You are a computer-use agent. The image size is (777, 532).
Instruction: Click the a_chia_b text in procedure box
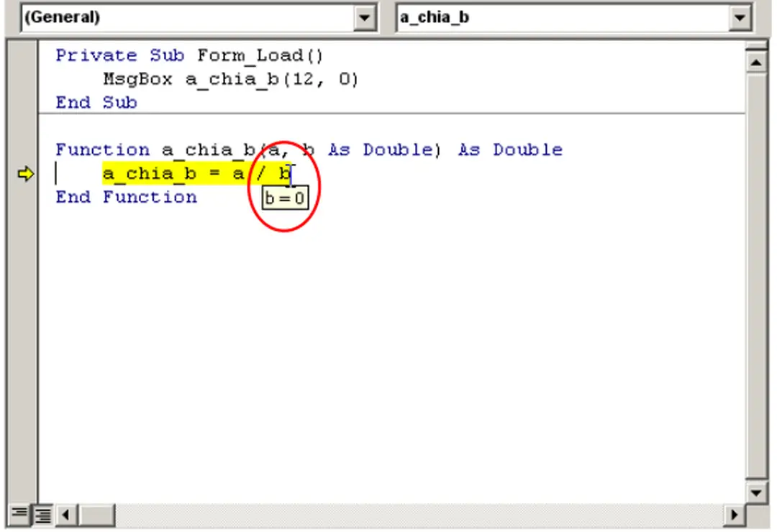(435, 17)
